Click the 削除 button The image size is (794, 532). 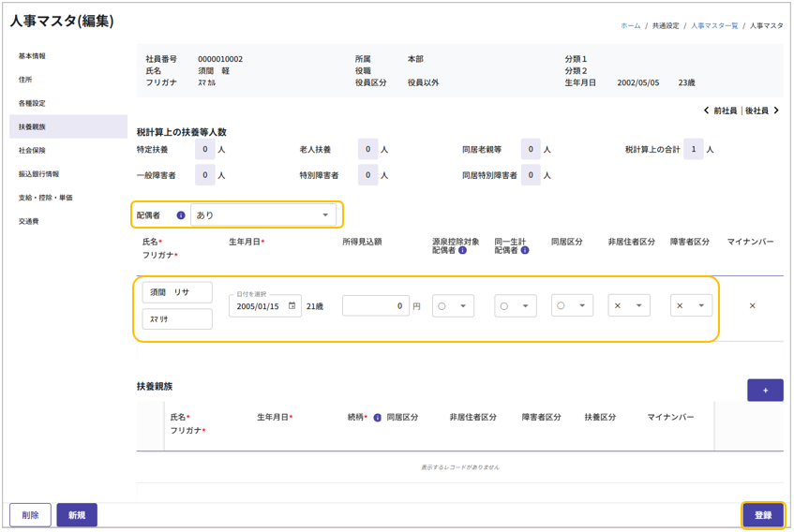point(30,515)
